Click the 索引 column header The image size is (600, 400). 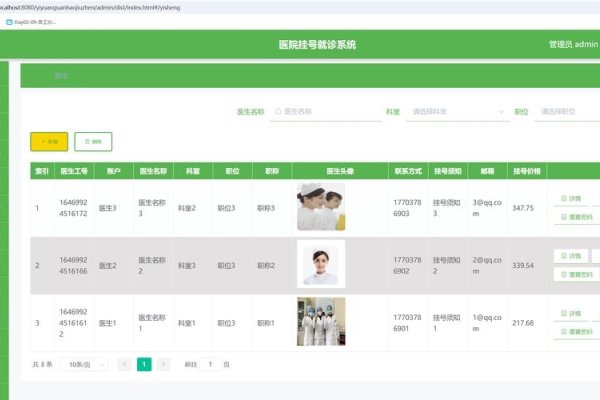pyautogui.click(x=42, y=171)
